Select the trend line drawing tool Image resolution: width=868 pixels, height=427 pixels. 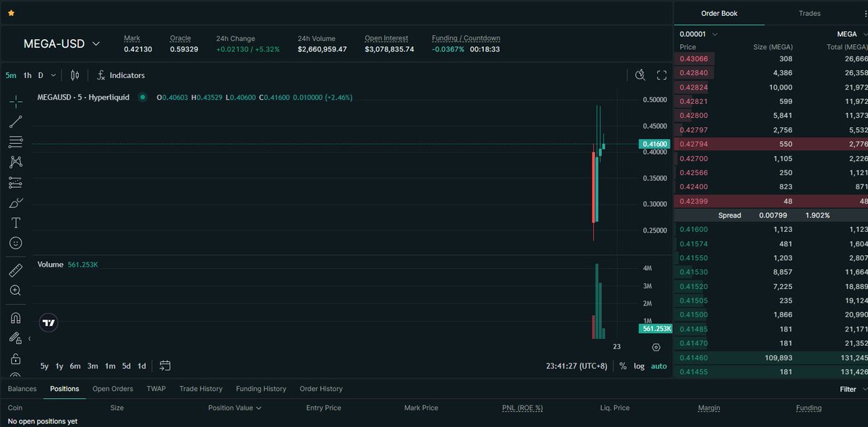click(15, 121)
